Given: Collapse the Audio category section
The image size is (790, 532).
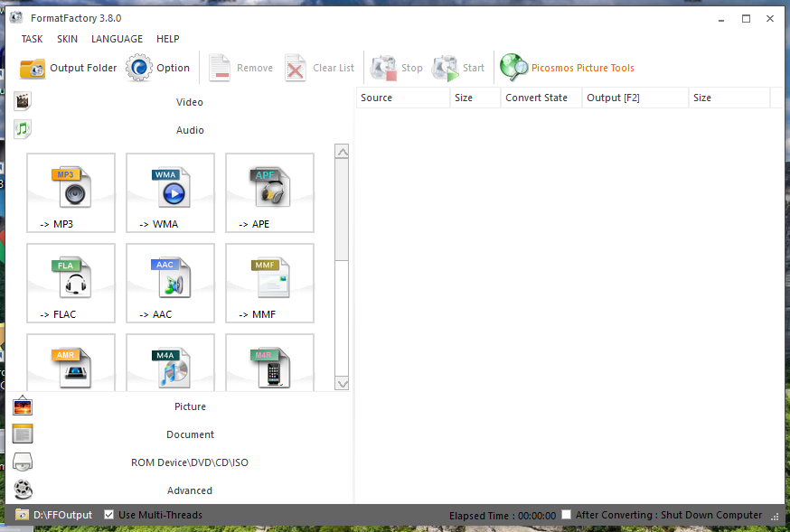Looking at the screenshot, I should coord(181,130).
